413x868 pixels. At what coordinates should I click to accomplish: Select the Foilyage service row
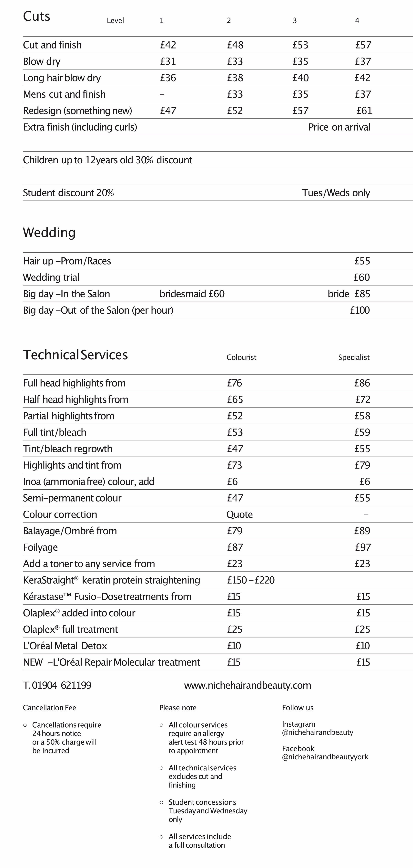(218, 547)
